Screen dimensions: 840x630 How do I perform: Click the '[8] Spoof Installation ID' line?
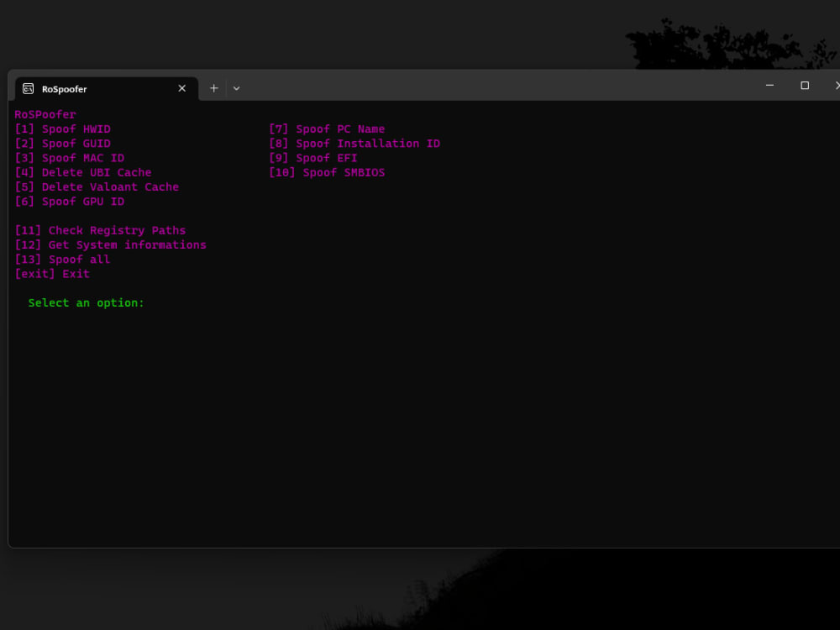(354, 144)
